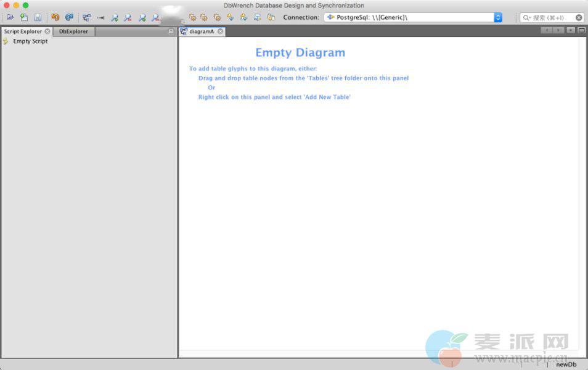Maximize the diagram editor panel
588x370 pixels.
click(581, 30)
